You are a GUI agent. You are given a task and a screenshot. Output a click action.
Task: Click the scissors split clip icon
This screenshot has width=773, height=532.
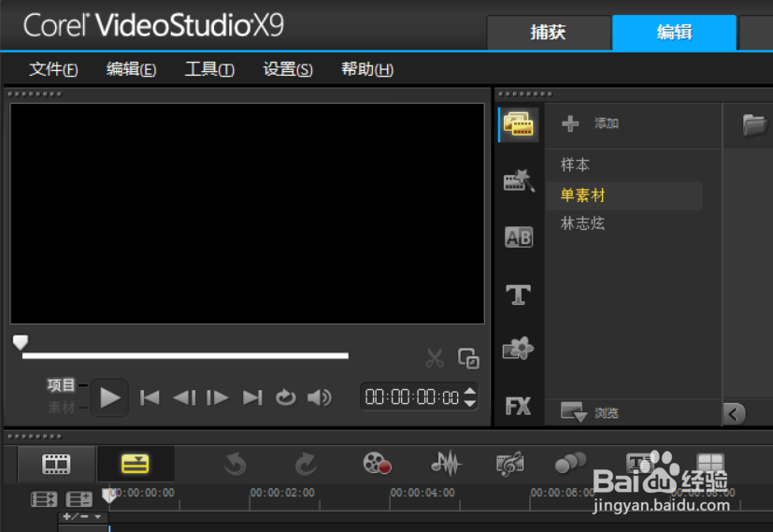(435, 358)
